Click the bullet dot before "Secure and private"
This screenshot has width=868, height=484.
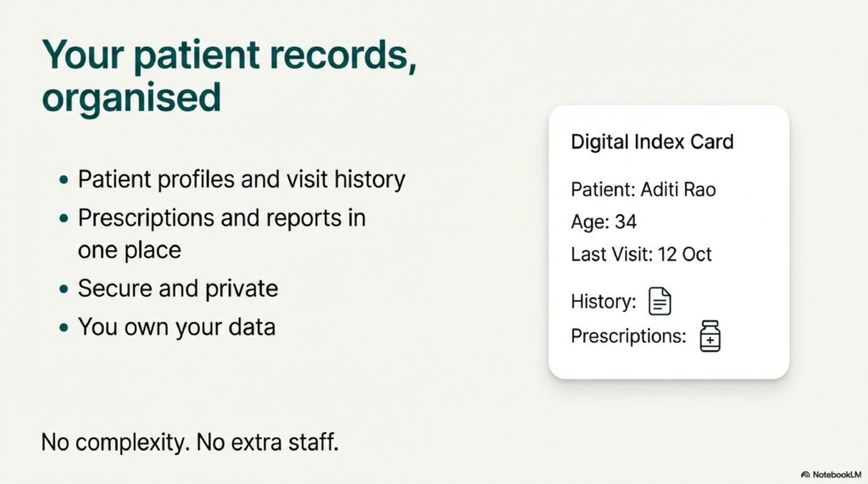[64, 290]
